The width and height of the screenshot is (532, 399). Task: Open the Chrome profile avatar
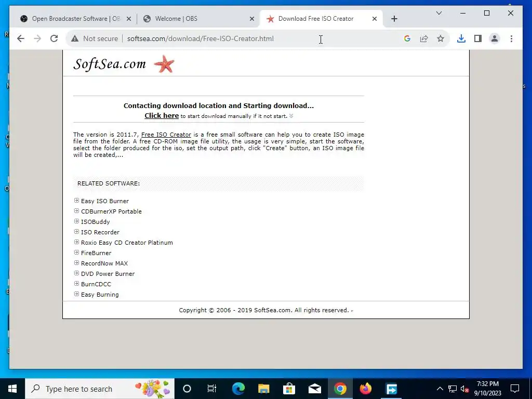[495, 38]
